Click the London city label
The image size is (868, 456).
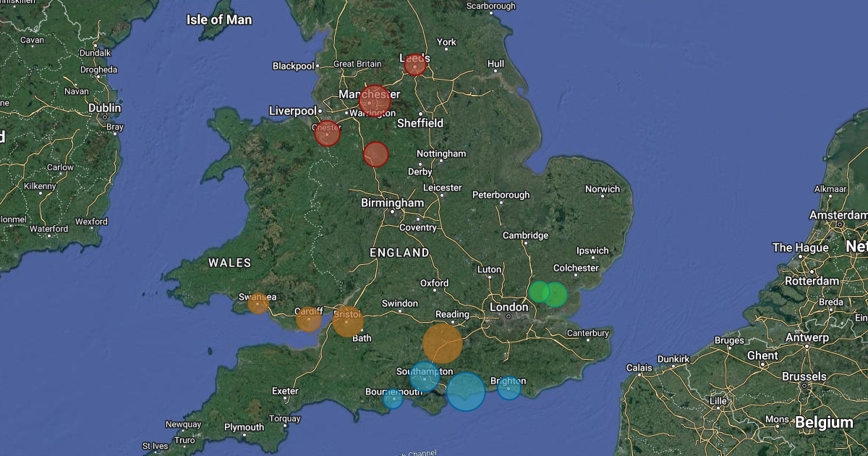click(509, 307)
